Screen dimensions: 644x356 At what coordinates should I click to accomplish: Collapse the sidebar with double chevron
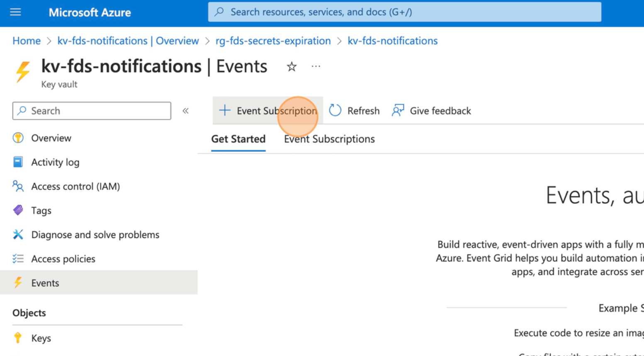click(185, 111)
